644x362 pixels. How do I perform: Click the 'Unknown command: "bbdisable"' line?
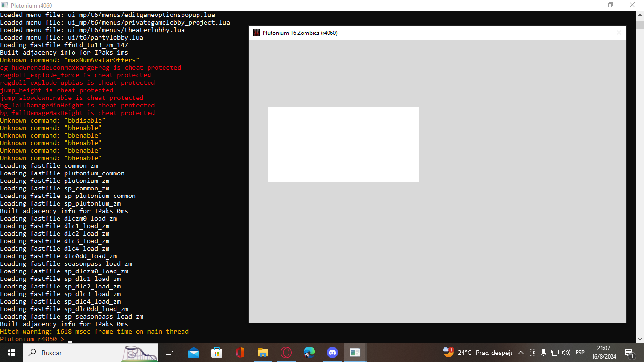[x=53, y=121]
